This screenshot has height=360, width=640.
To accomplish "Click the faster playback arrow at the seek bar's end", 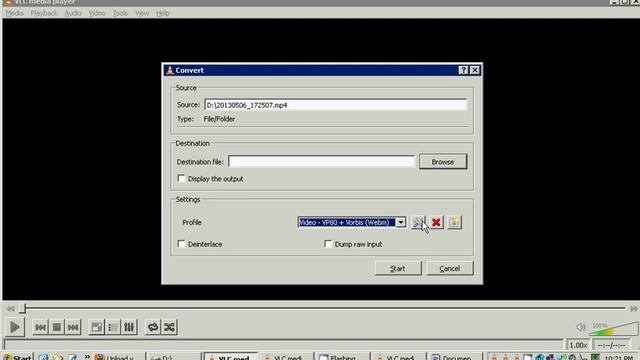I will (x=634, y=309).
